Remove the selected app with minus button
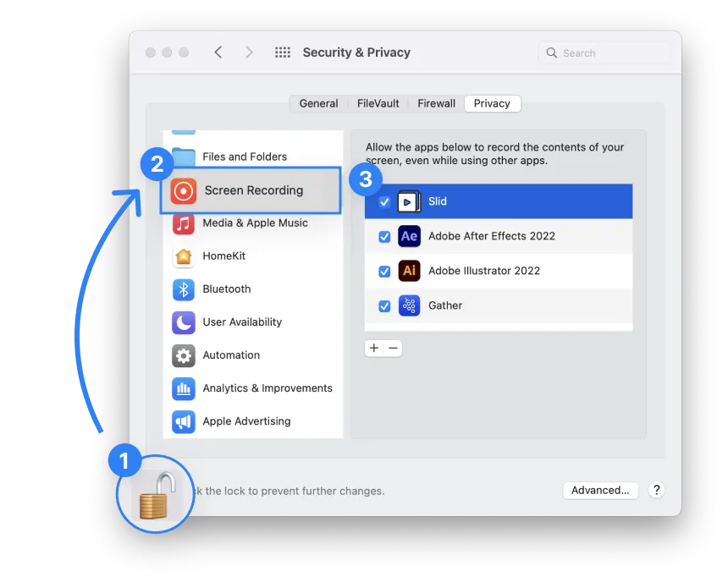 394,348
